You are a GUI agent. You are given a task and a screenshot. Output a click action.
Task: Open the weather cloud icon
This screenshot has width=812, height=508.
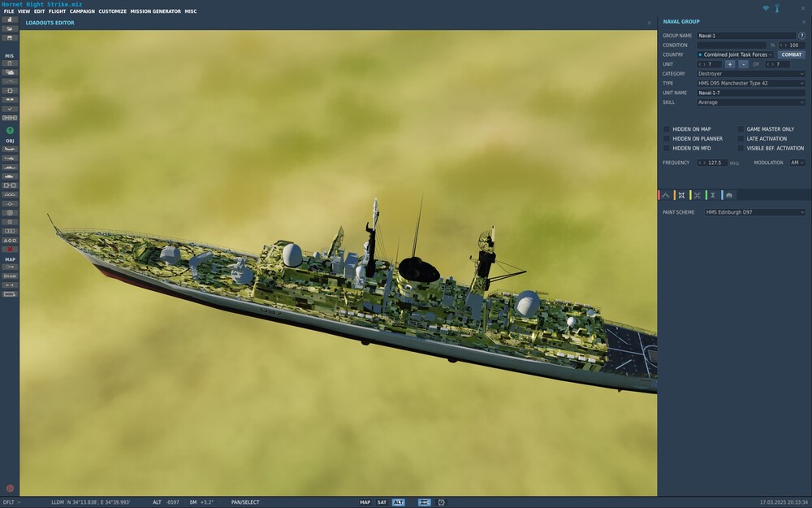click(10, 72)
